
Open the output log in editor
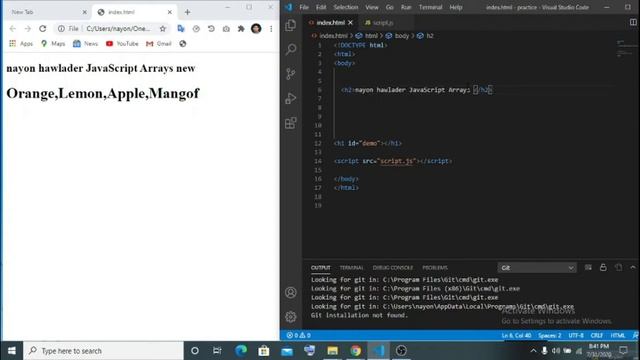click(618, 267)
